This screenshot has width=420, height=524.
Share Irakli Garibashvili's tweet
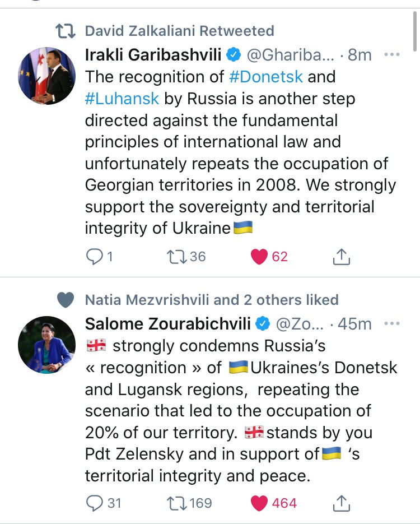[341, 257]
